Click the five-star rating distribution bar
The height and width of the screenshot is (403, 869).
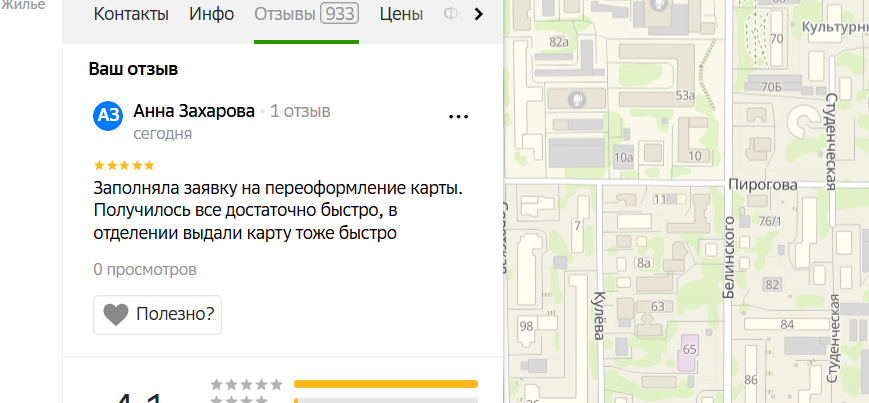(x=386, y=384)
